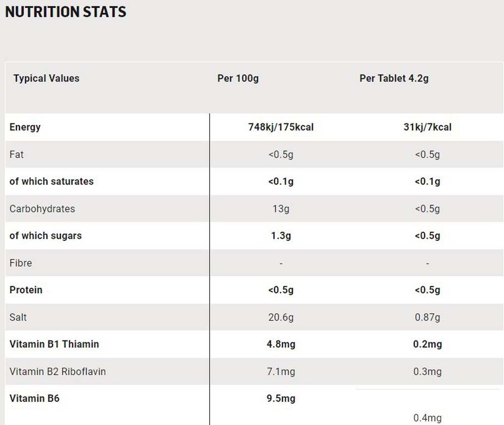Click the Vitamin B6 9.5mg value
Image resolution: width=504 pixels, height=425 pixels.
[281, 399]
